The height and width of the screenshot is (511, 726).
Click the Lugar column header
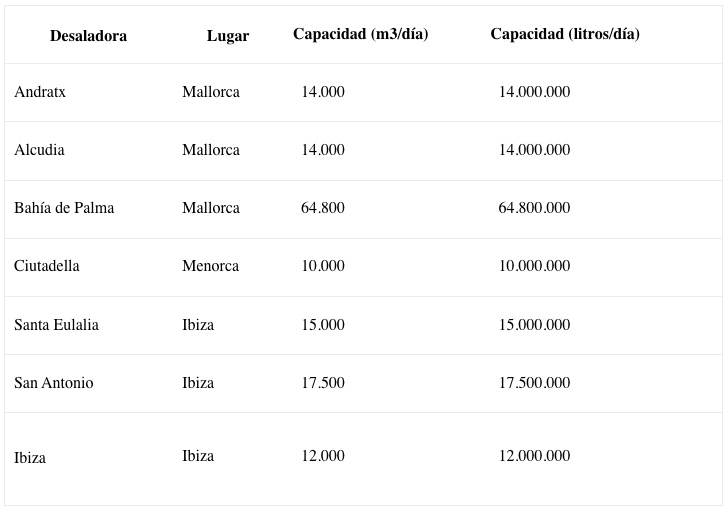228,36
